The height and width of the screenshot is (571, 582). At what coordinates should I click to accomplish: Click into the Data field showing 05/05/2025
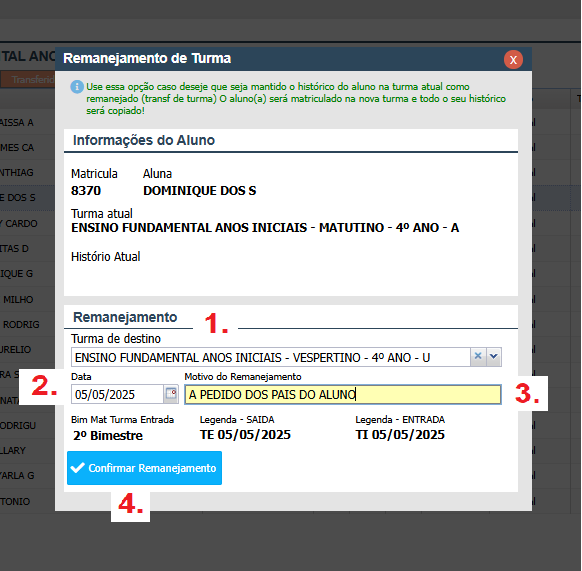tap(117, 394)
